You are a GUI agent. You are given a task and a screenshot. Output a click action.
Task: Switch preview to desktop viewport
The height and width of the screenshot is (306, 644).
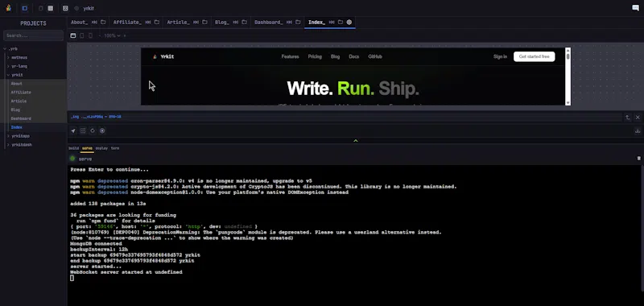click(73, 35)
